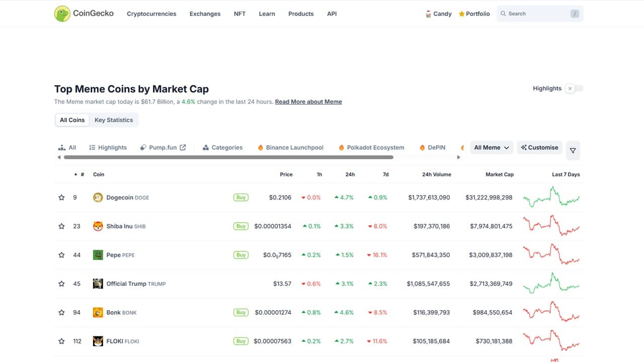Focus the Search input field
This screenshot has height=362, width=644.
point(540,14)
